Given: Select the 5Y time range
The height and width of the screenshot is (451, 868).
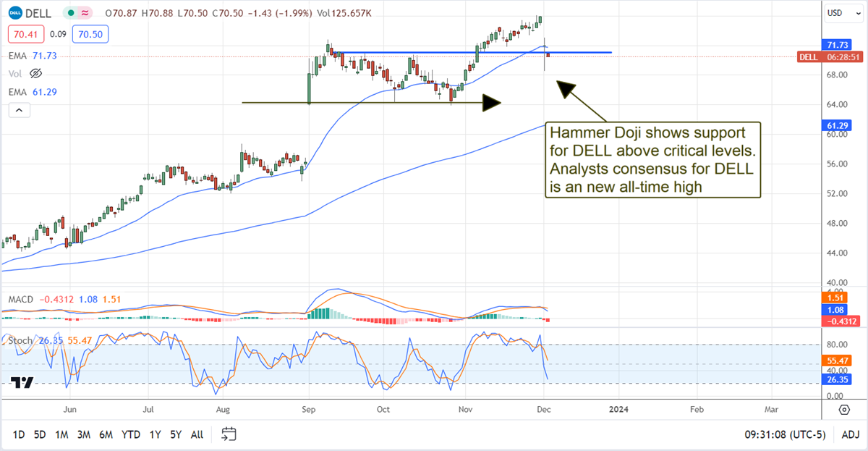Looking at the screenshot, I should (x=176, y=434).
